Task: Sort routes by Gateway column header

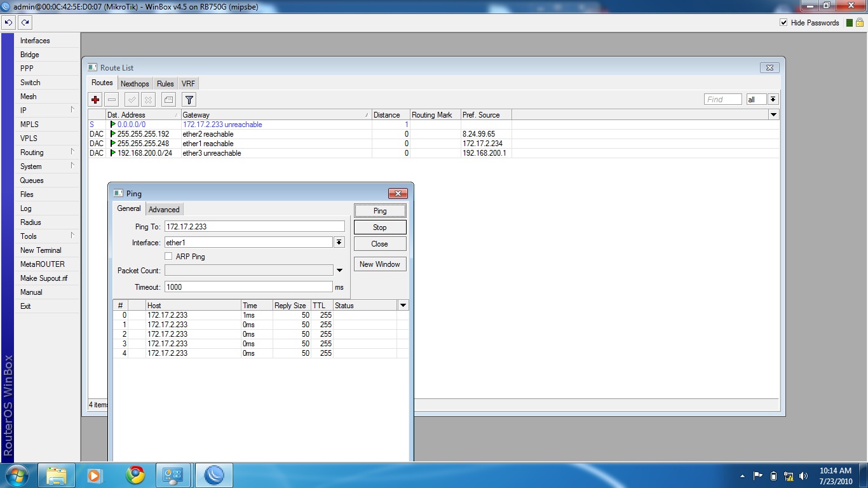Action: point(276,115)
